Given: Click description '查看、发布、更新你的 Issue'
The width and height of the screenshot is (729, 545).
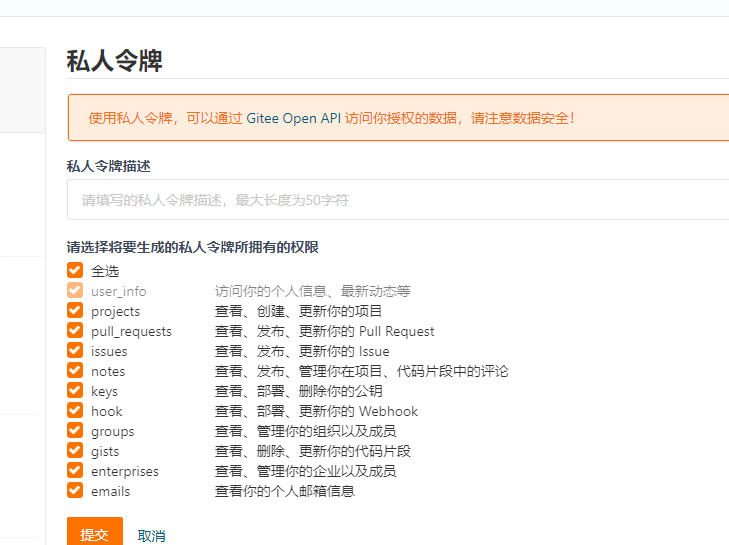Looking at the screenshot, I should click(302, 351).
